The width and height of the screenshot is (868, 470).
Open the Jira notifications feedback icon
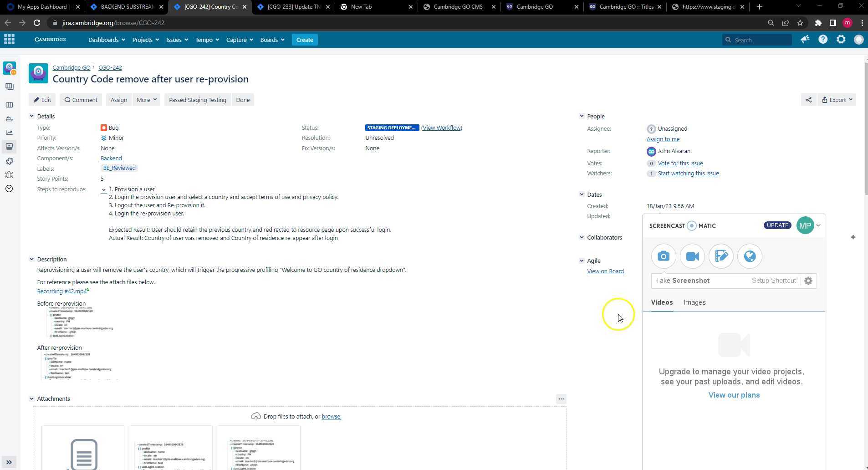[x=805, y=40]
